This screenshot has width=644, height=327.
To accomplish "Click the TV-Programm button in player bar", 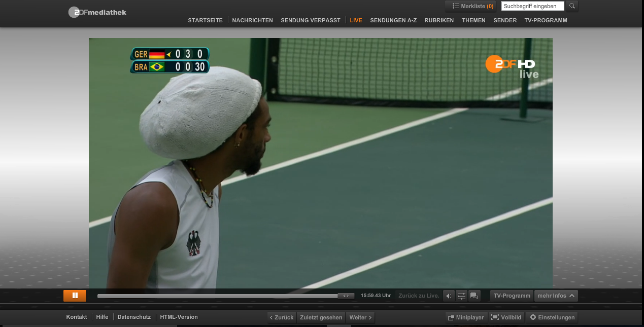I will coord(512,296).
